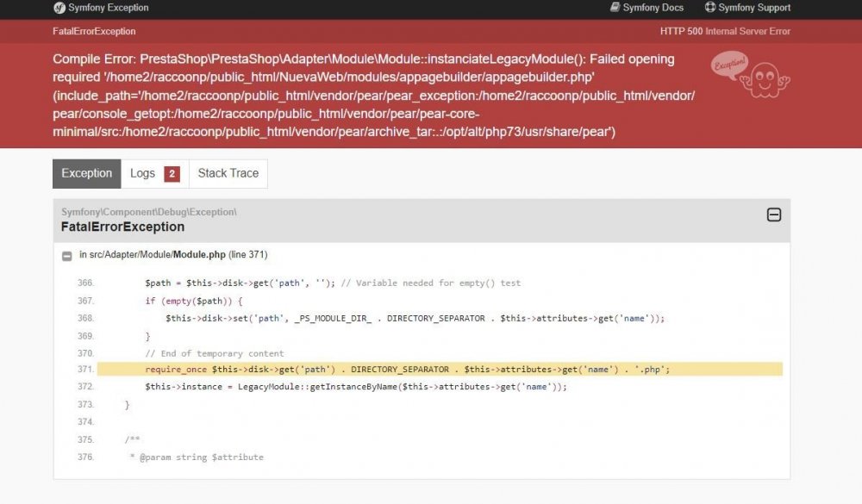Viewport: 862px width, 504px height.
Task: Collapse the FatalErrorException panel
Action: [x=774, y=215]
